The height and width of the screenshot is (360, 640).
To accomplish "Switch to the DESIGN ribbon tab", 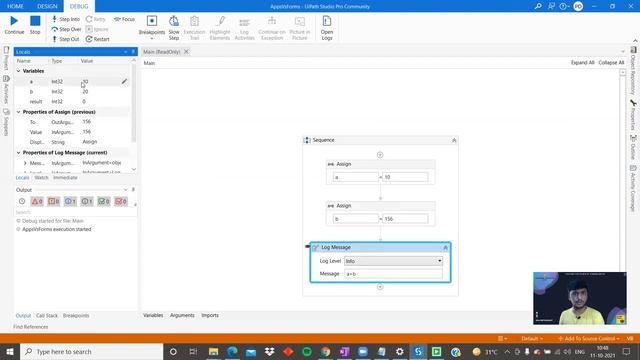I will click(x=47, y=6).
